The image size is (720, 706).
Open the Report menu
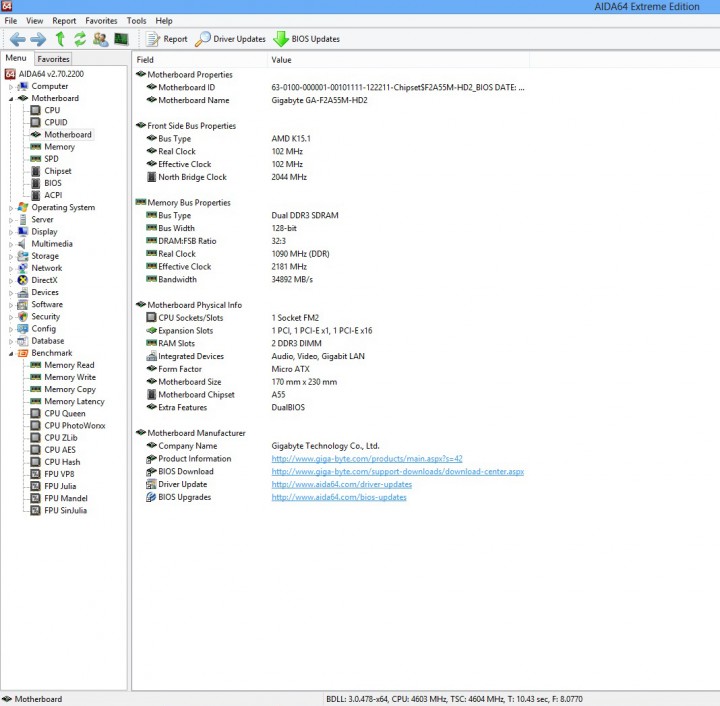pos(64,21)
